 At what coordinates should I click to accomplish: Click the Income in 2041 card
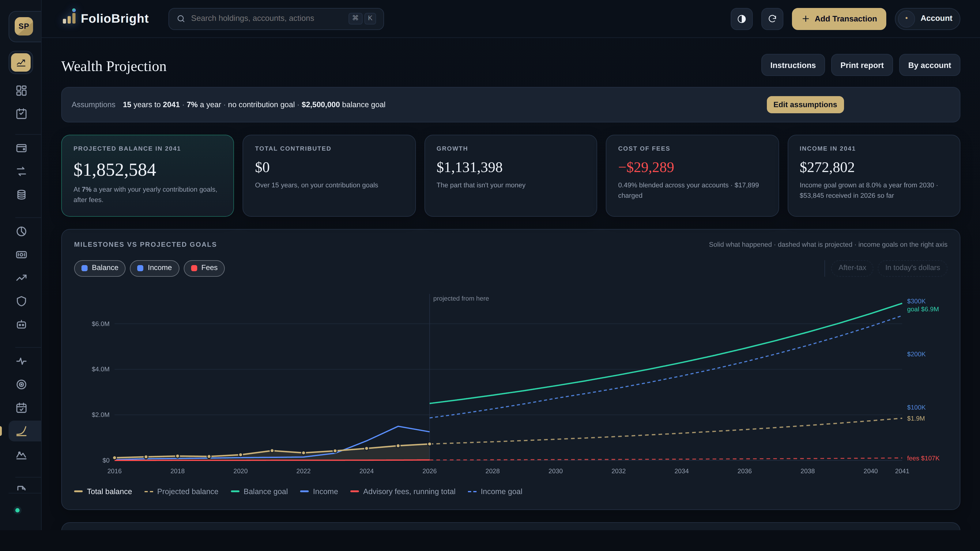click(873, 176)
